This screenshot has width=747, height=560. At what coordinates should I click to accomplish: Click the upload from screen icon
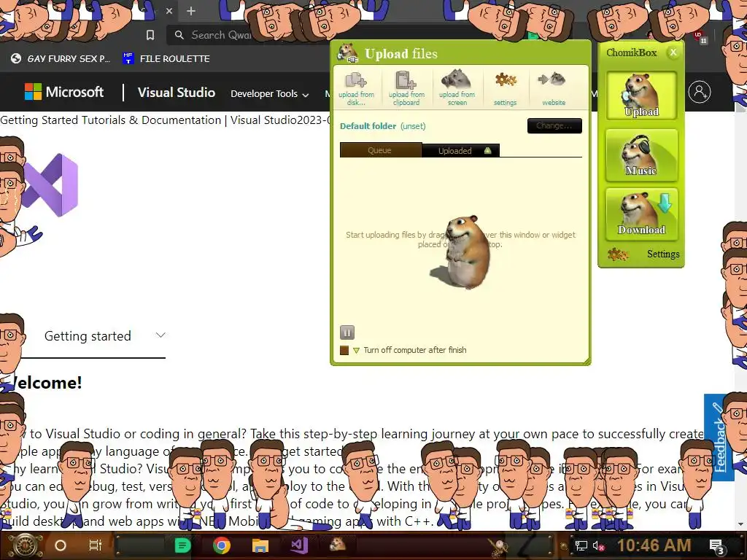457,88
